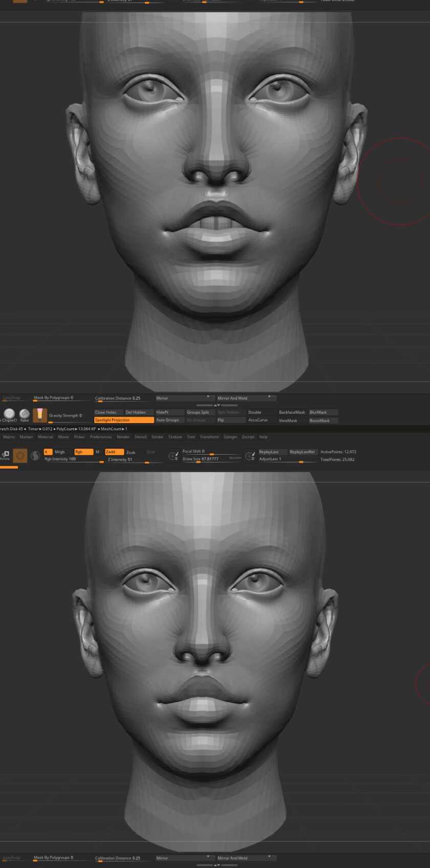Click the BoostMask button

(323, 420)
